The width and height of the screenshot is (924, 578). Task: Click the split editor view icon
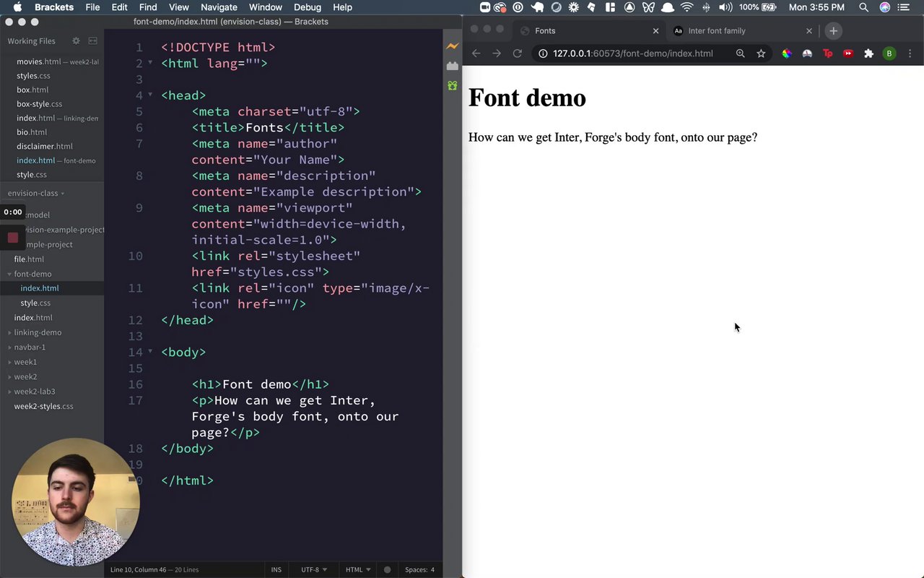click(x=92, y=41)
